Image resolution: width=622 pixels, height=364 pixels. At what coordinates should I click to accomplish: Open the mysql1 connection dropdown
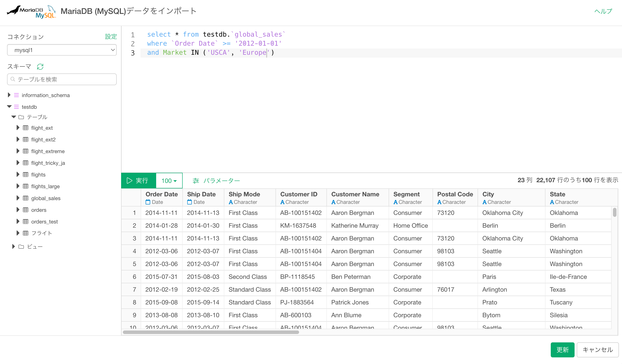(62, 50)
